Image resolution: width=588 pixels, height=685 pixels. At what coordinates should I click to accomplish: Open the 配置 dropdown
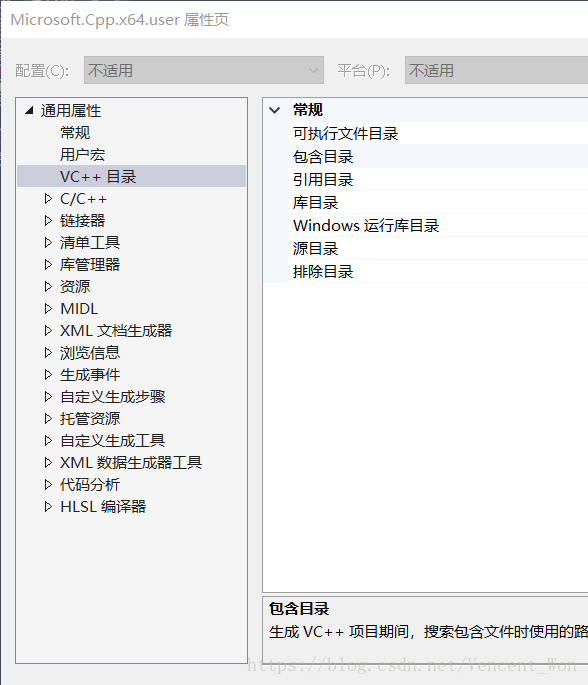click(204, 70)
